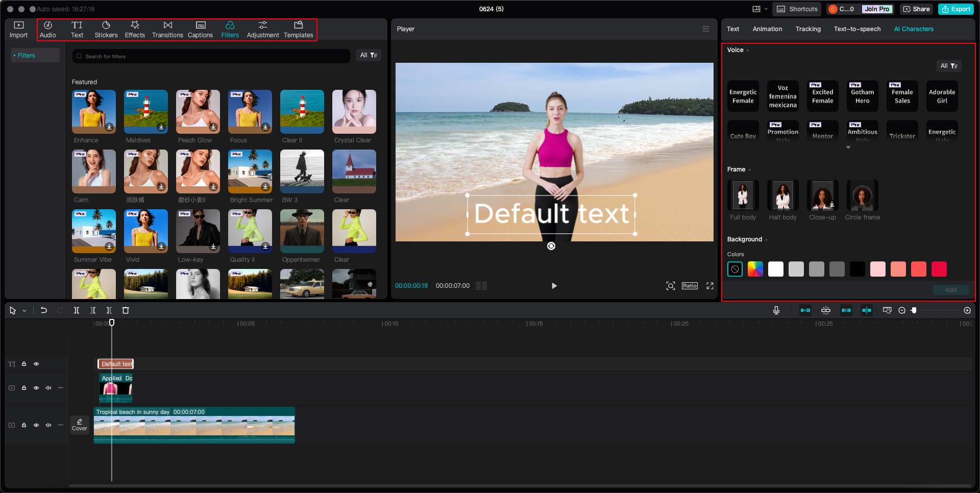Switch to the Transitions tab
The image size is (980, 493).
coord(167,30)
